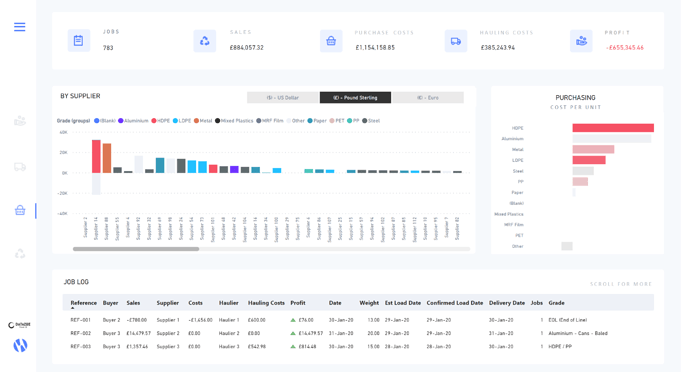
Task: Select the Paper legend item
Action: pos(317,121)
